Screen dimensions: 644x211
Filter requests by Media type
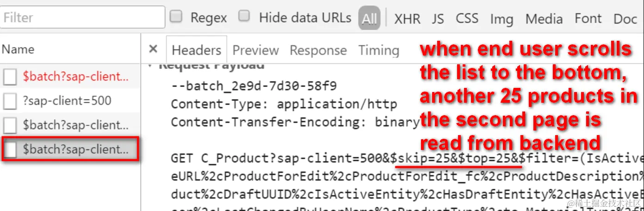tap(544, 19)
